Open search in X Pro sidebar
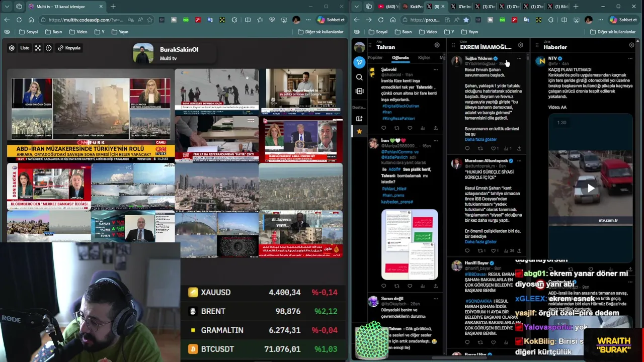Image resolution: width=644 pixels, height=362 pixels. [x=359, y=77]
